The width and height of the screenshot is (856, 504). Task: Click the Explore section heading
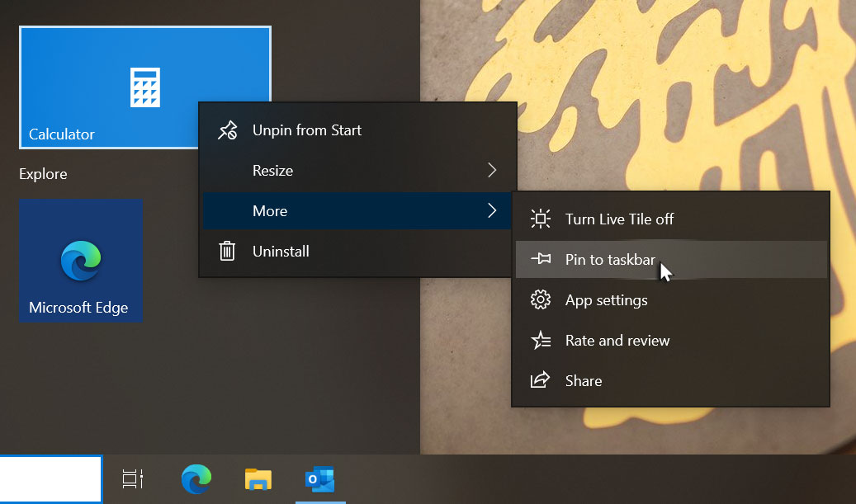point(40,174)
